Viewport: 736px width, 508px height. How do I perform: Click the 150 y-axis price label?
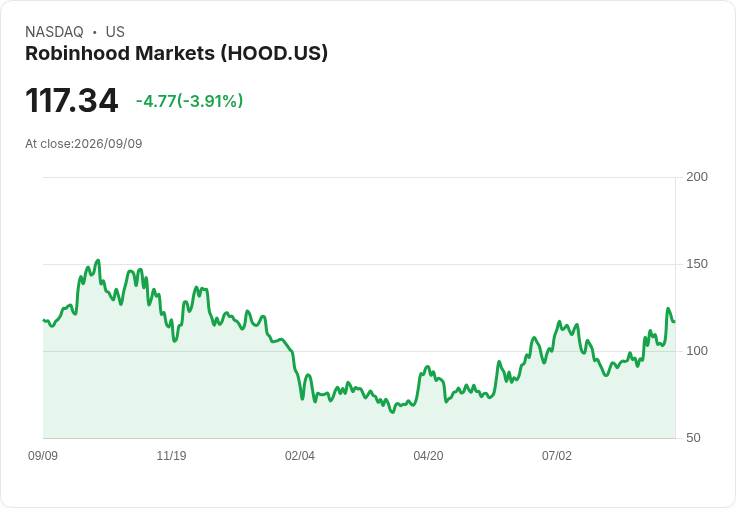click(x=697, y=264)
